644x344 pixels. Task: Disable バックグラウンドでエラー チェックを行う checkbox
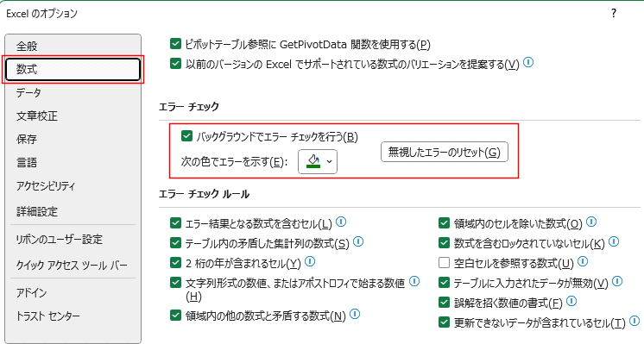[x=186, y=136]
